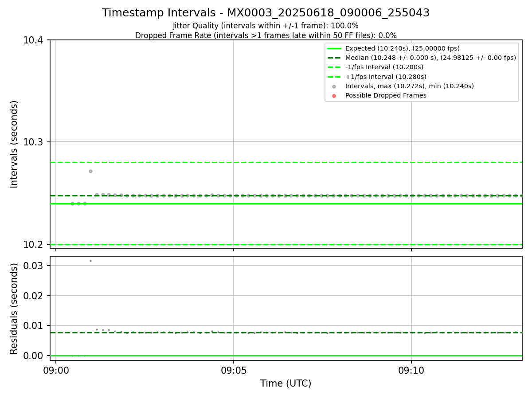532x399 pixels.
Task: Click the outlier residual point above 0.03
Action: pyautogui.click(x=90, y=261)
